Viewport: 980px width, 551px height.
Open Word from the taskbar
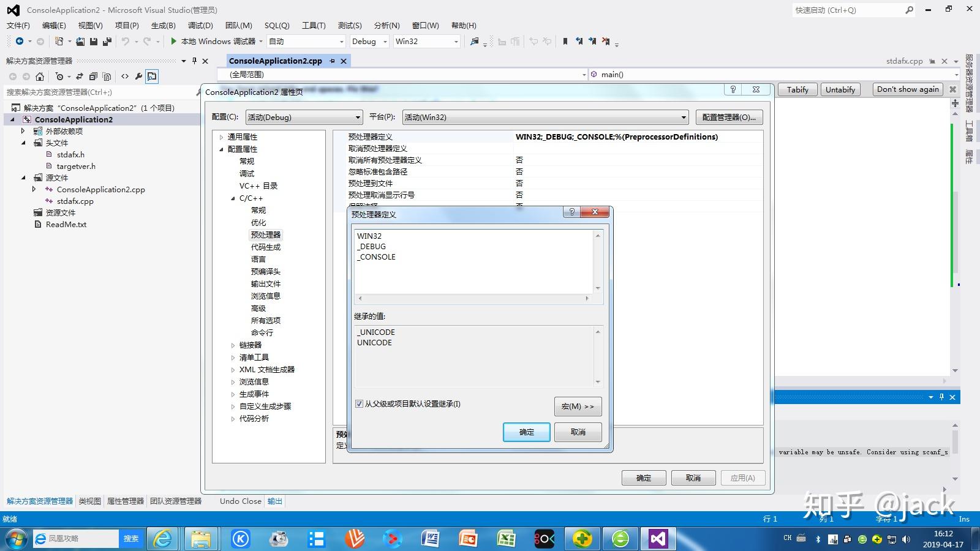(x=430, y=539)
